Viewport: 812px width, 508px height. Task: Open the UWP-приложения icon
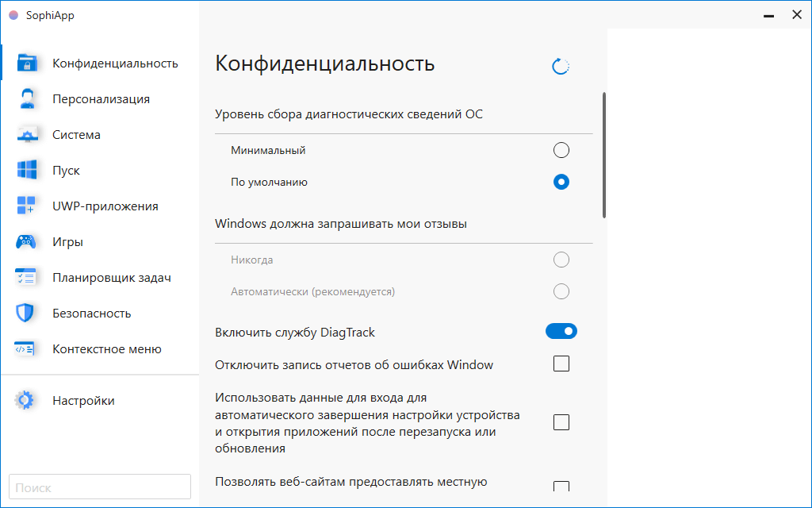coord(26,206)
